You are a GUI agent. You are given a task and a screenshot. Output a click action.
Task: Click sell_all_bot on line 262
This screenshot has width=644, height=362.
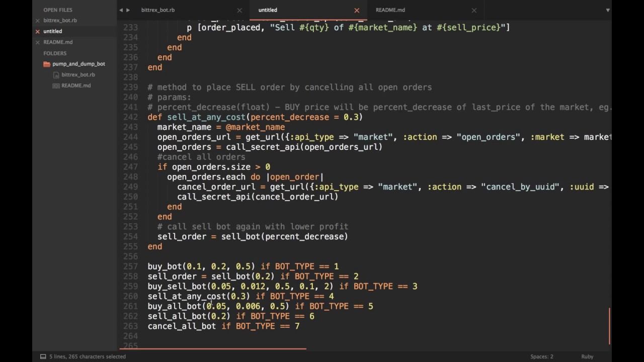pyautogui.click(x=177, y=316)
